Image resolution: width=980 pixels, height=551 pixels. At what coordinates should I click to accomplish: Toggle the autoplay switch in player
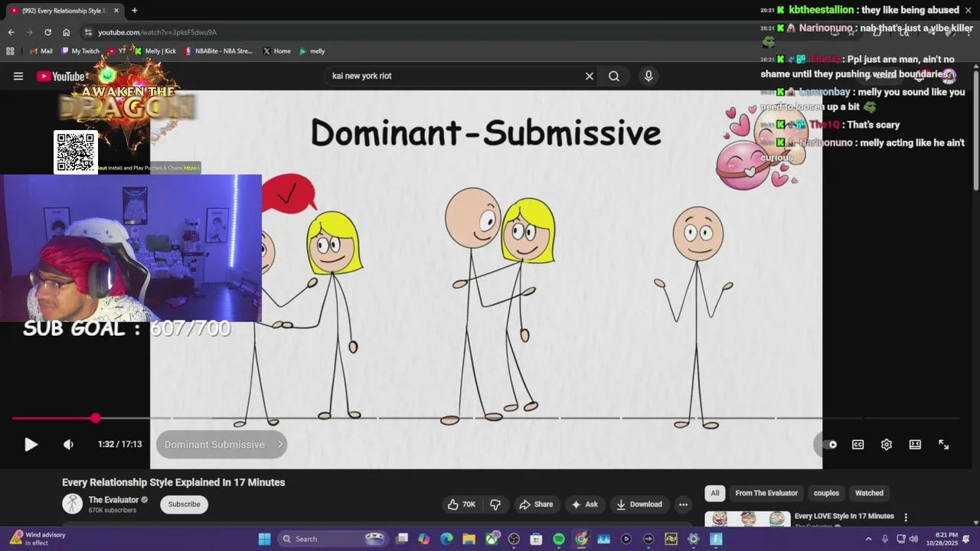click(x=830, y=445)
